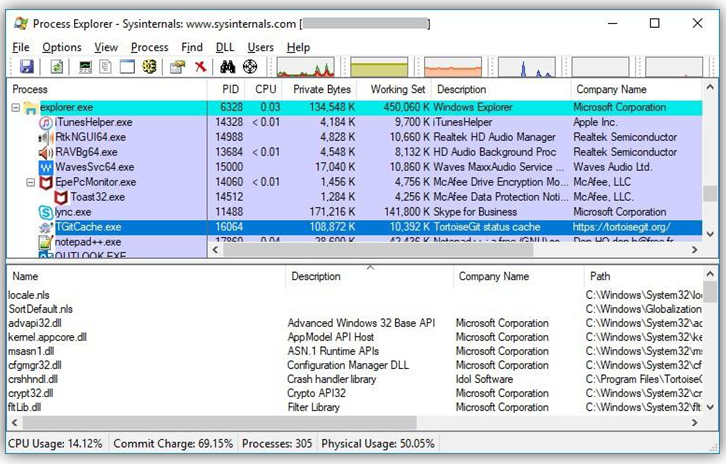This screenshot has width=726, height=464.
Task: Click the Idol Software company cell
Action: coord(484,379)
